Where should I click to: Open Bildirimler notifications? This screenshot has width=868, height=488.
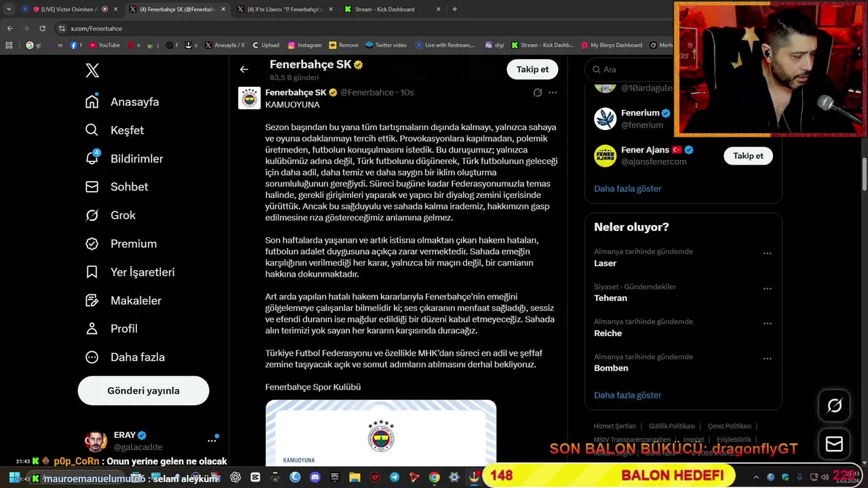pyautogui.click(x=123, y=159)
